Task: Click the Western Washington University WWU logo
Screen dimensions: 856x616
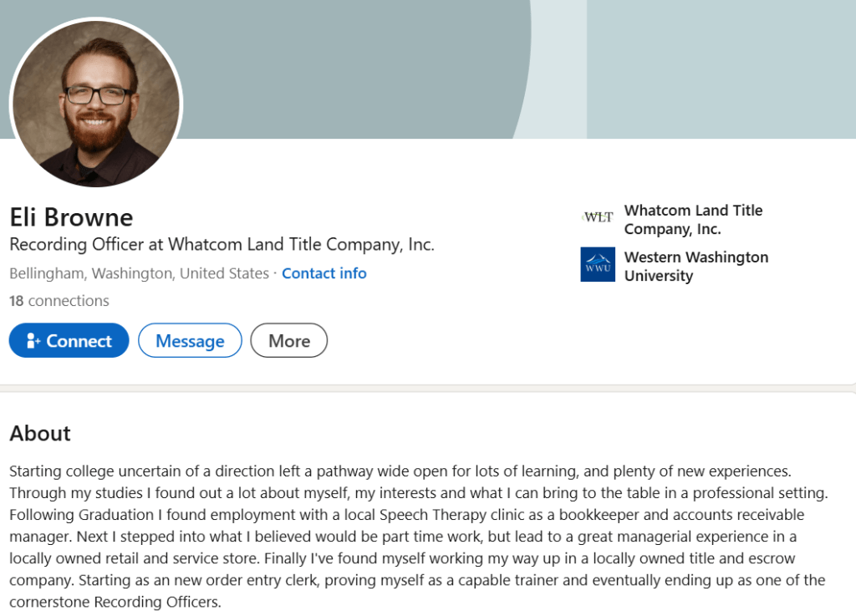Action: [x=598, y=264]
